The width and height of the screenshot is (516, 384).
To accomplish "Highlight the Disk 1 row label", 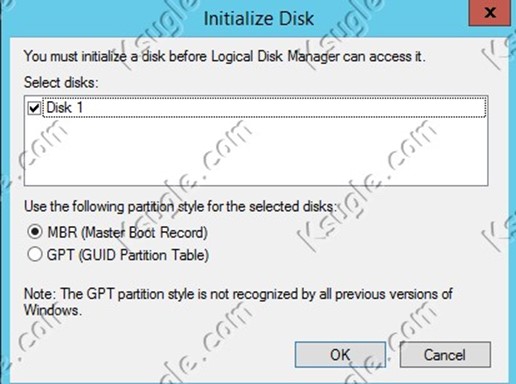I will 64,108.
